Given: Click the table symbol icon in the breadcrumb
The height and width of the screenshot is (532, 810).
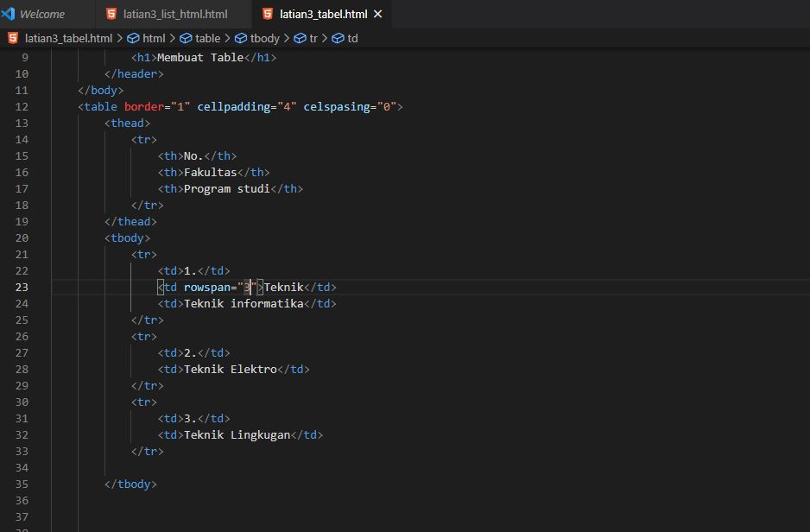Looking at the screenshot, I should 187,38.
